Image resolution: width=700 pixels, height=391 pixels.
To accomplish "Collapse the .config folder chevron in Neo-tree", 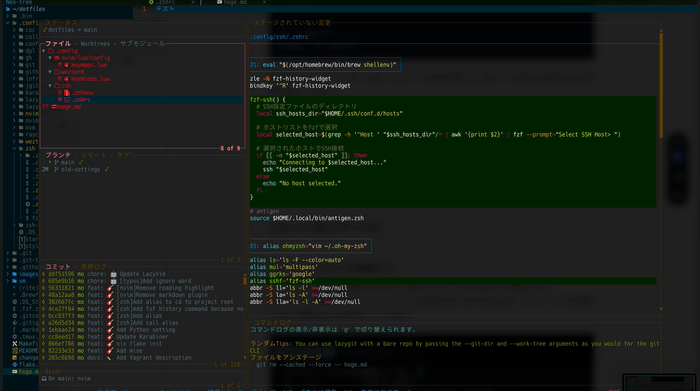I will tap(8, 23).
